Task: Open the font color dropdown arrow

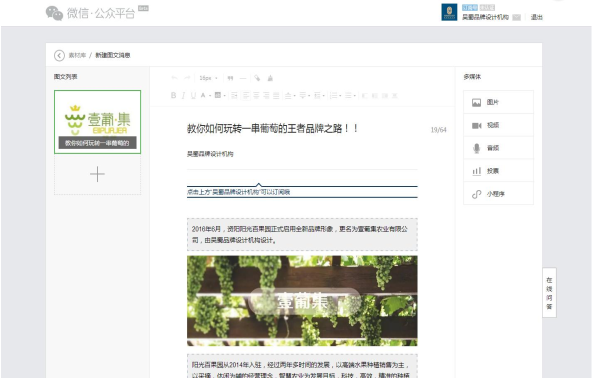Action: click(210, 96)
